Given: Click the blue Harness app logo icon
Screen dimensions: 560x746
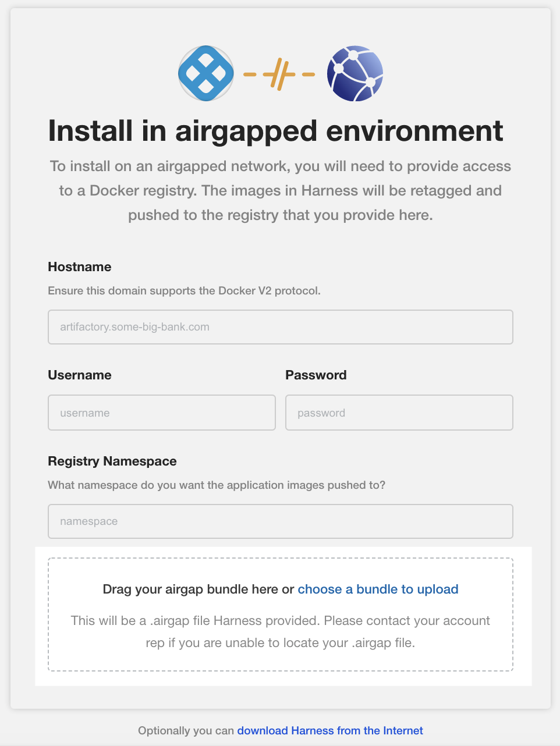Looking at the screenshot, I should pyautogui.click(x=206, y=73).
